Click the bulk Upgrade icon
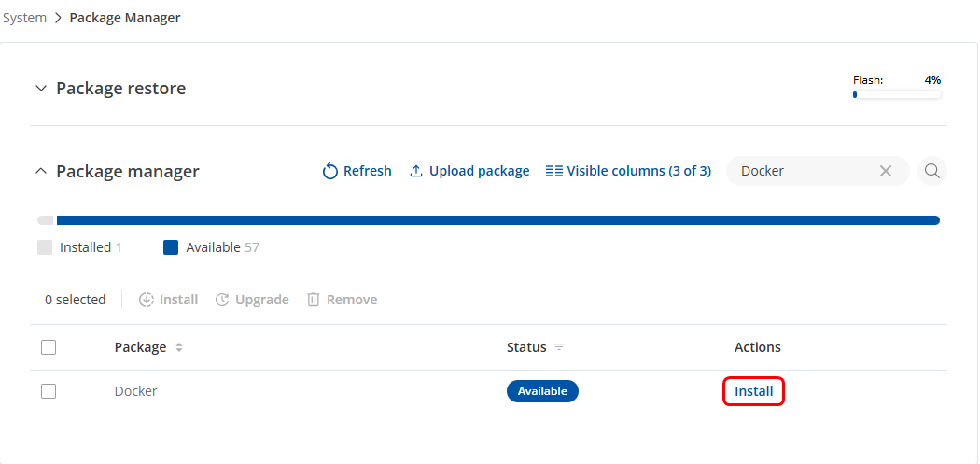Image resolution: width=980 pixels, height=464 pixels. (x=222, y=300)
